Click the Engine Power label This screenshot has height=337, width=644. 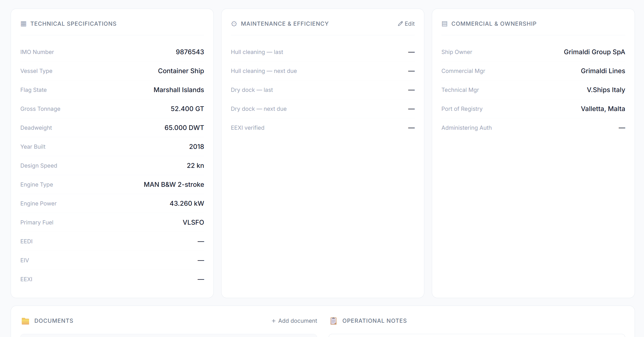38,203
